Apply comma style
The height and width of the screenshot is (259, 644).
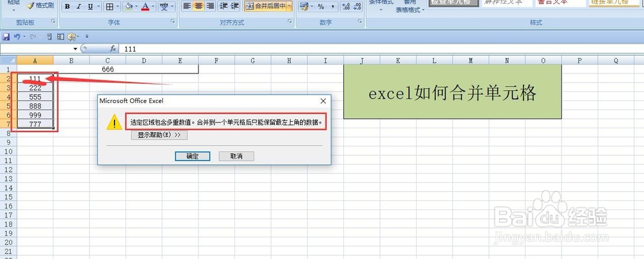333,6
